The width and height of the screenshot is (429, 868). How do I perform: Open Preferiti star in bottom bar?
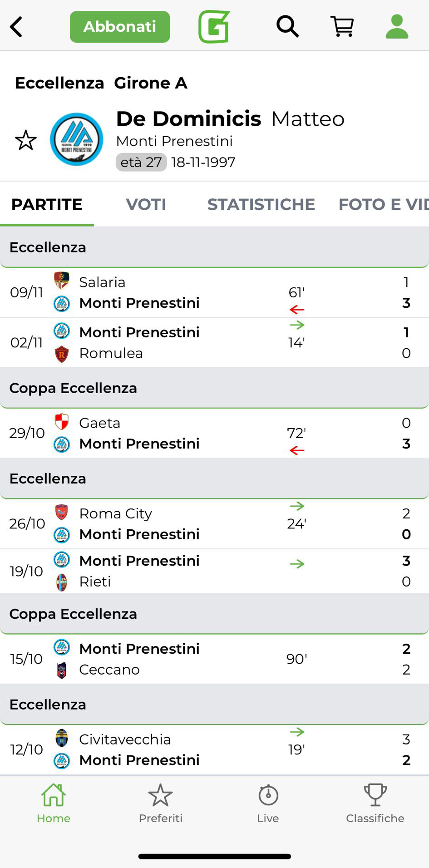[160, 804]
